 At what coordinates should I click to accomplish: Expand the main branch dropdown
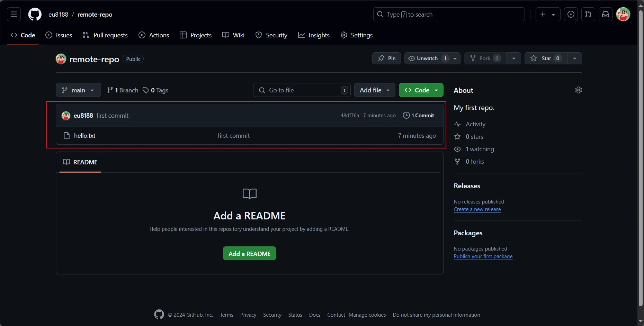click(78, 90)
